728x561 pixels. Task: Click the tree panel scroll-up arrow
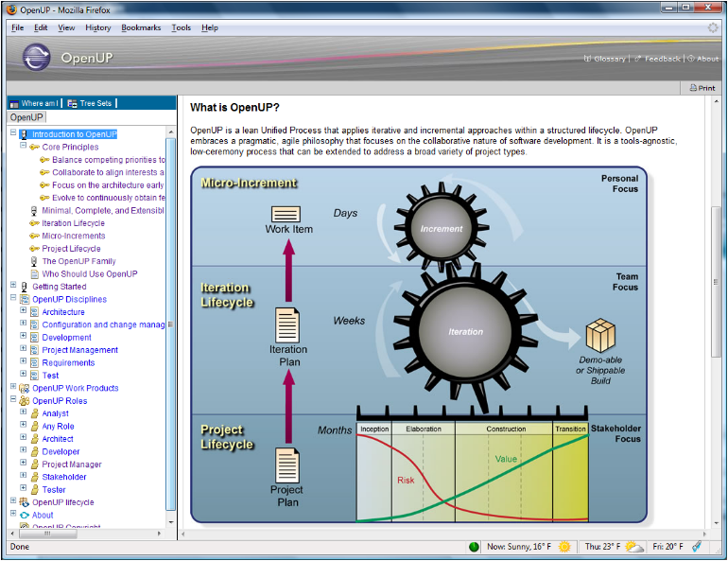click(171, 132)
